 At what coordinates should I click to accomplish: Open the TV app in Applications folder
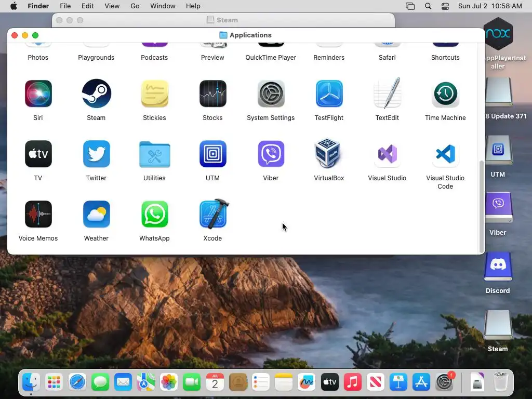tap(38, 154)
